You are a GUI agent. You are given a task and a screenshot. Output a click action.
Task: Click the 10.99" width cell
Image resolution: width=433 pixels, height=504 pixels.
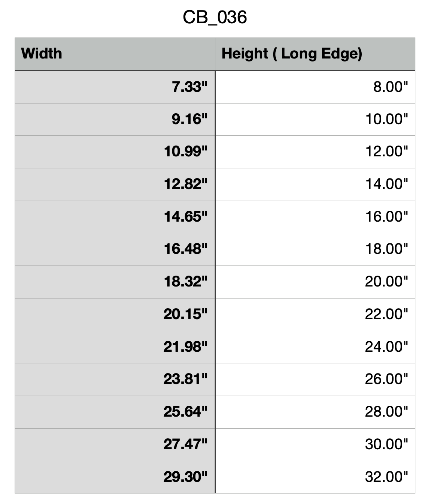click(186, 152)
